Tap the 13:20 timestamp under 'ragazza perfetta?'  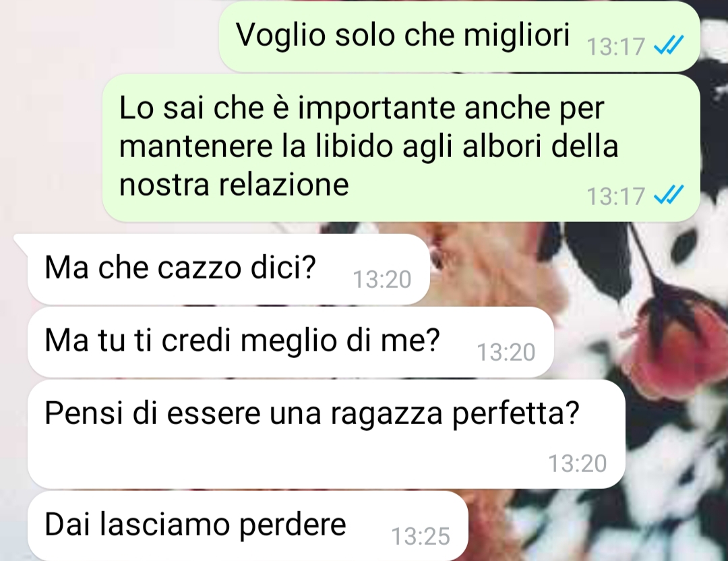(578, 463)
